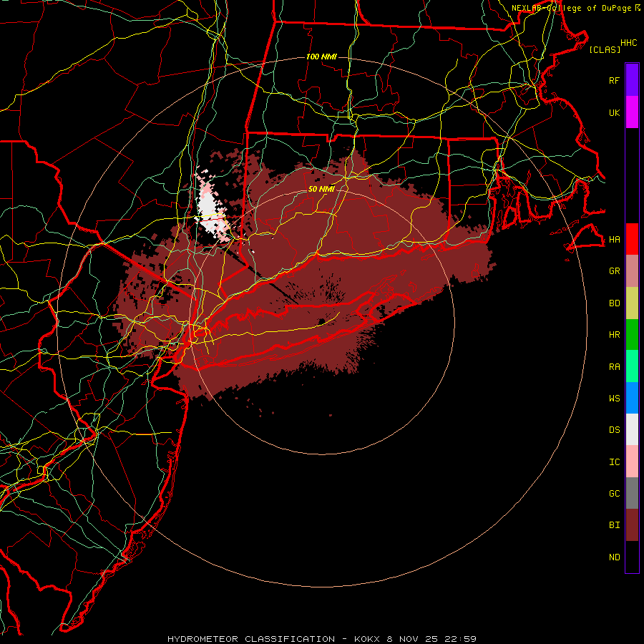Click the BI dark red swatch
This screenshot has width=644, height=644.
(632, 525)
